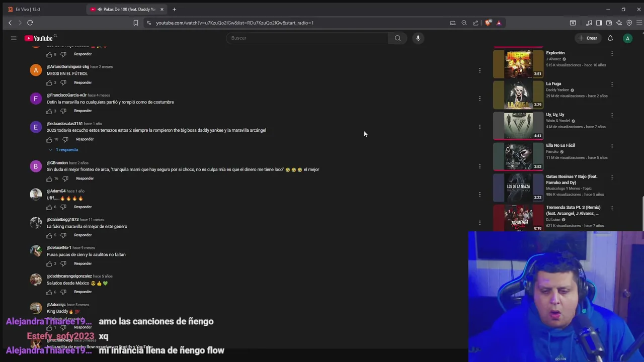Switch to En Vivo 13.cl tab
Image resolution: width=644 pixels, height=362 pixels.
click(43, 9)
